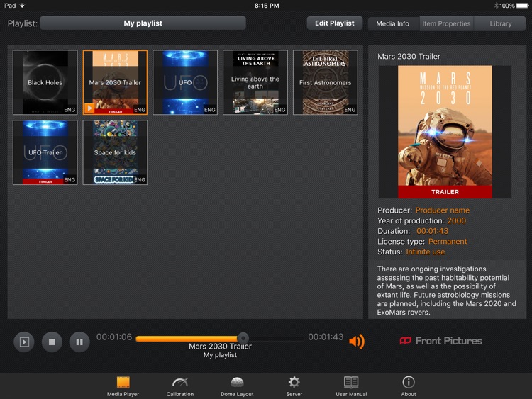The image size is (532, 399).
Task: Click the Mars description paragraph
Action: click(x=446, y=291)
